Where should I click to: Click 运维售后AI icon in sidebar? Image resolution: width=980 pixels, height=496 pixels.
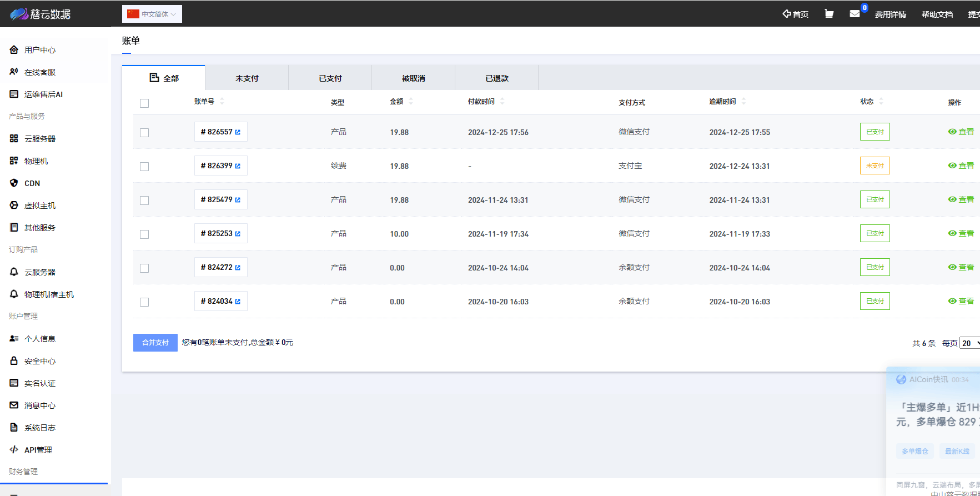point(14,94)
